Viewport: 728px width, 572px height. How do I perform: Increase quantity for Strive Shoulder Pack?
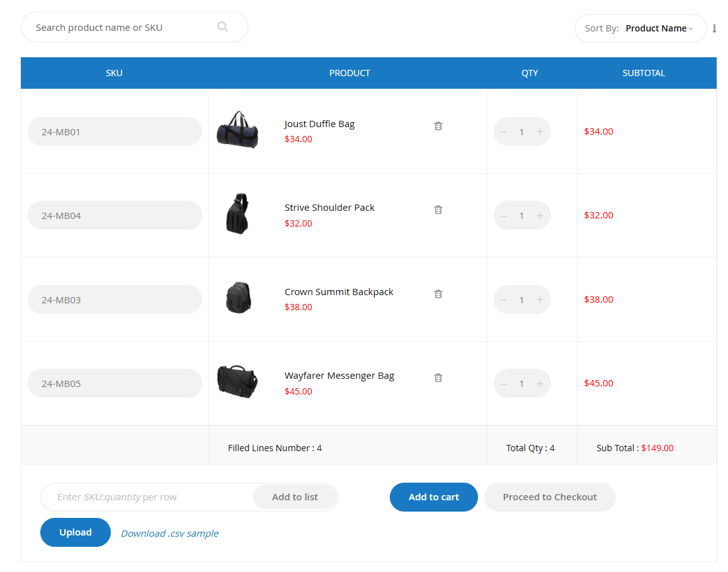tap(540, 216)
